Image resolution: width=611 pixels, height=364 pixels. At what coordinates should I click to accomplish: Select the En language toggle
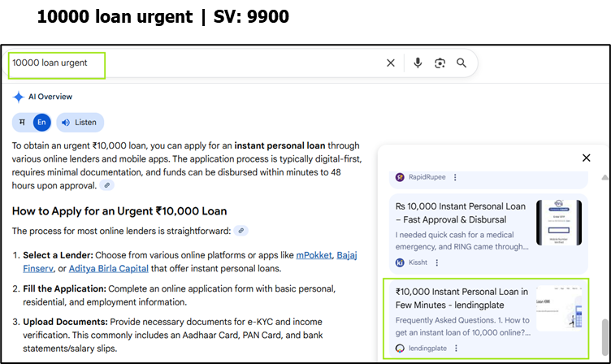[41, 123]
